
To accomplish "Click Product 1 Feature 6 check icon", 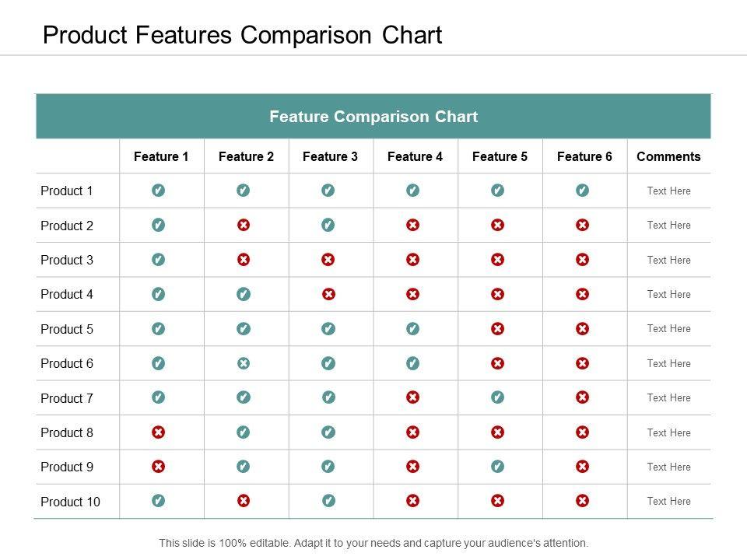I will tap(583, 191).
